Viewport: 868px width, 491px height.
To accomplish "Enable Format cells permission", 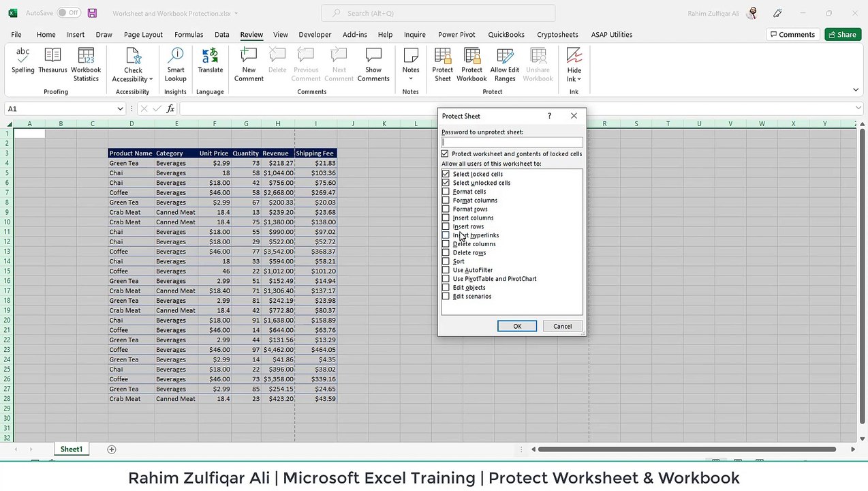I will tap(446, 192).
